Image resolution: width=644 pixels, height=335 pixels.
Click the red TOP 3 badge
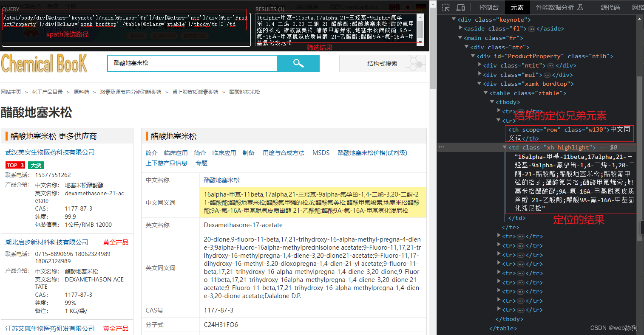tap(15, 165)
